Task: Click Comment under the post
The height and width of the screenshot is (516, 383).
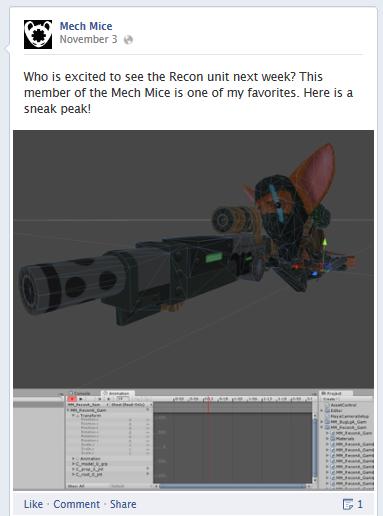Action: pos(77,504)
